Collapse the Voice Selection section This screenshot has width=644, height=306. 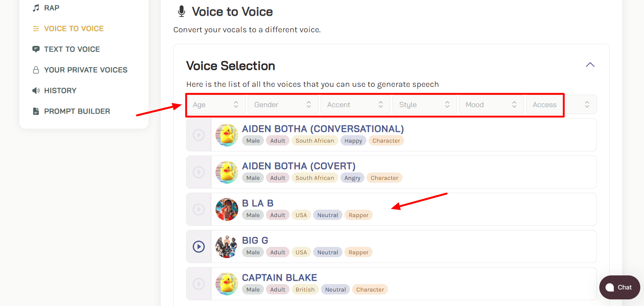coord(590,65)
